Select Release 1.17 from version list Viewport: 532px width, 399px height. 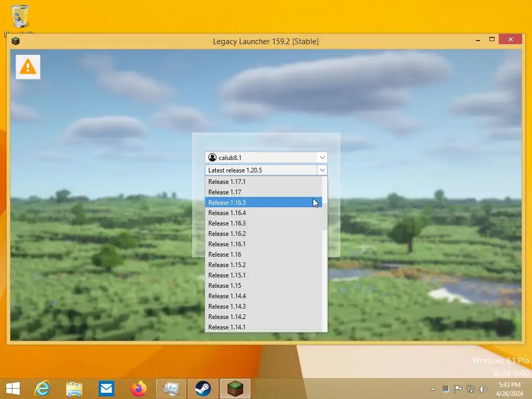pos(263,192)
